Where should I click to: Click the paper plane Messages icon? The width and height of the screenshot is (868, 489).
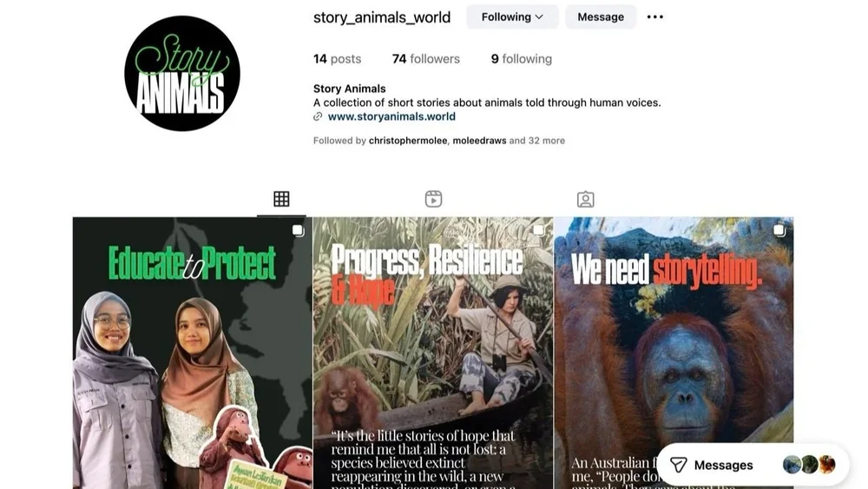click(x=678, y=465)
